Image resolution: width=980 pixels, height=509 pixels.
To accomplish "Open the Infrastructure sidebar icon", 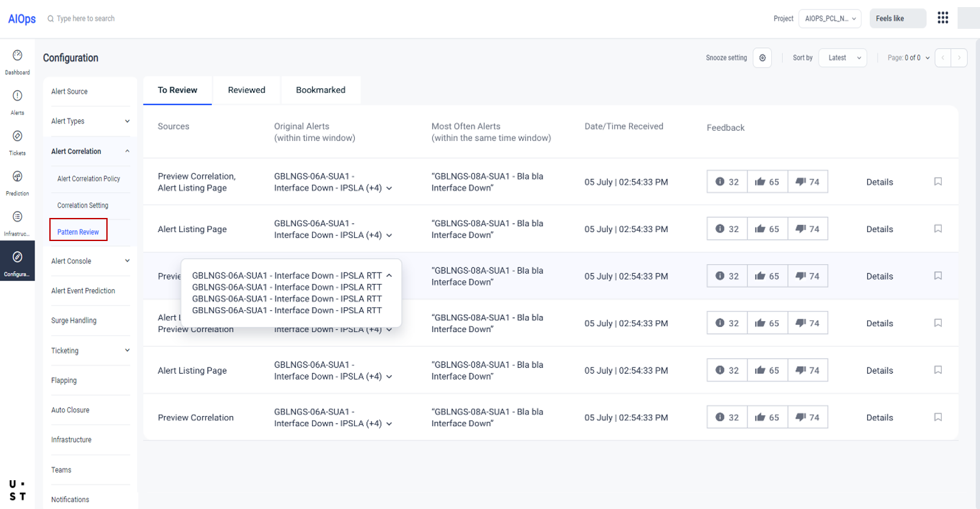I will coord(17,217).
